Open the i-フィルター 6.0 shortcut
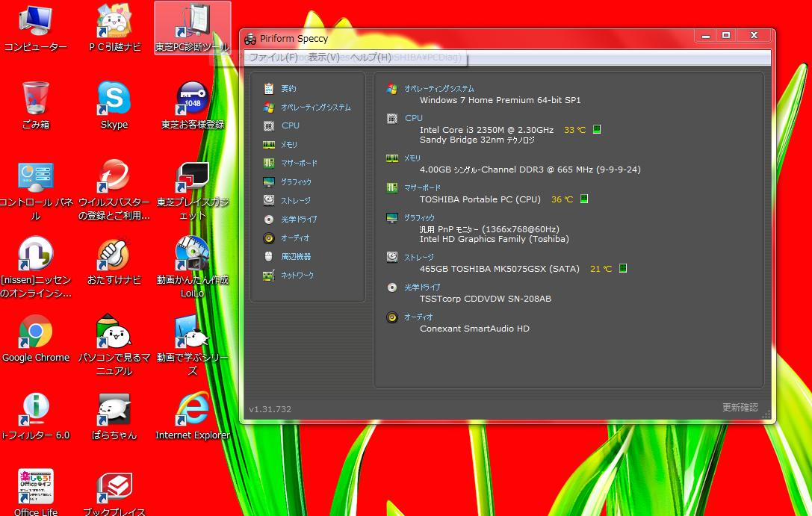Viewport: 812px width, 516px height. coord(35,417)
